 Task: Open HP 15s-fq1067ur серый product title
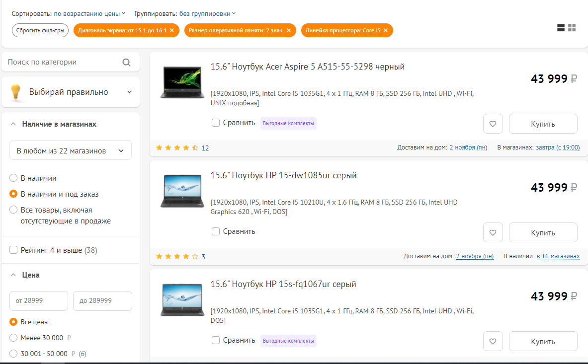tap(283, 284)
